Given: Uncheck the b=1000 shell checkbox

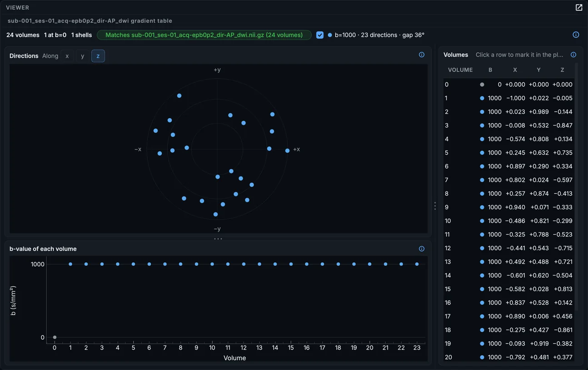Looking at the screenshot, I should tap(320, 35).
